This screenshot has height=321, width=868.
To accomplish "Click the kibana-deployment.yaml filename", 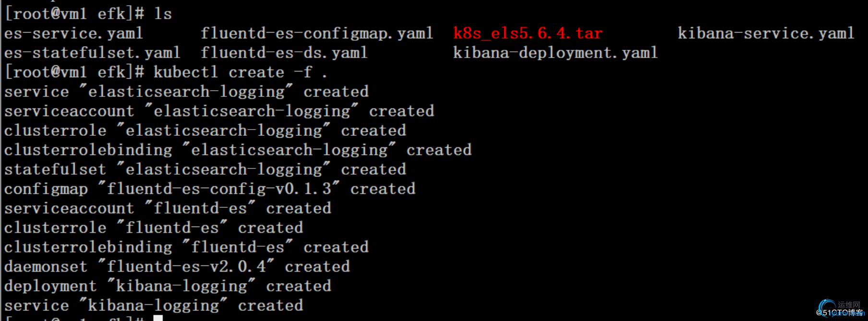I will [555, 53].
